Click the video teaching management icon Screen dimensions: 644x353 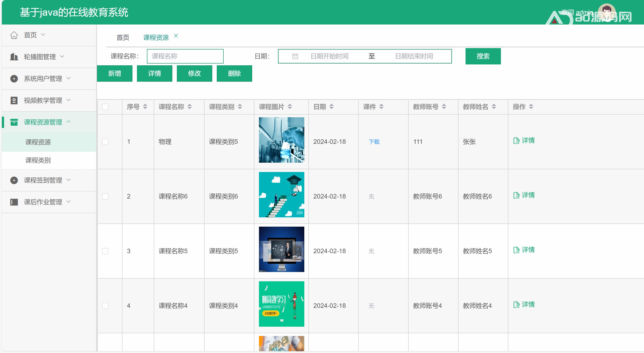pos(14,100)
